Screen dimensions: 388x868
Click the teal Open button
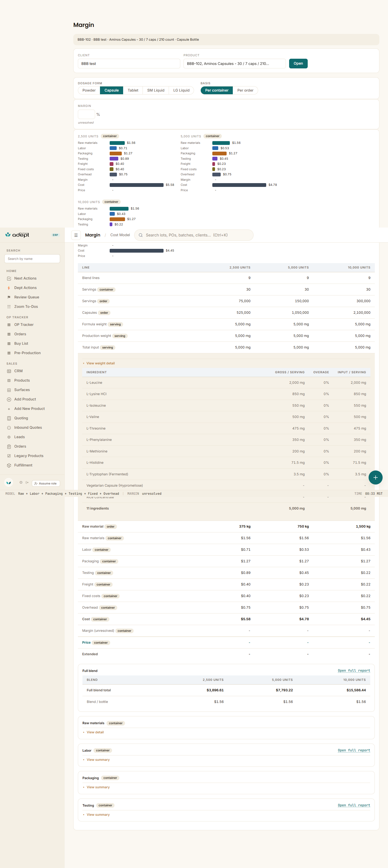(x=298, y=64)
